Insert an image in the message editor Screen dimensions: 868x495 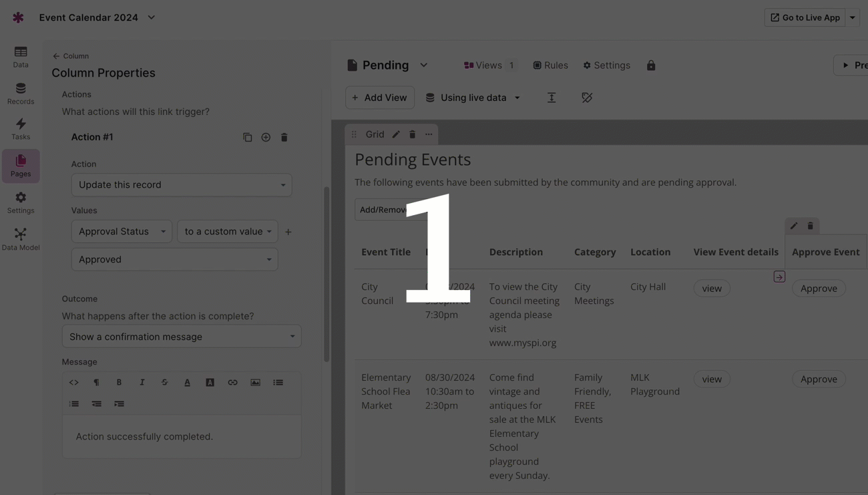point(255,382)
